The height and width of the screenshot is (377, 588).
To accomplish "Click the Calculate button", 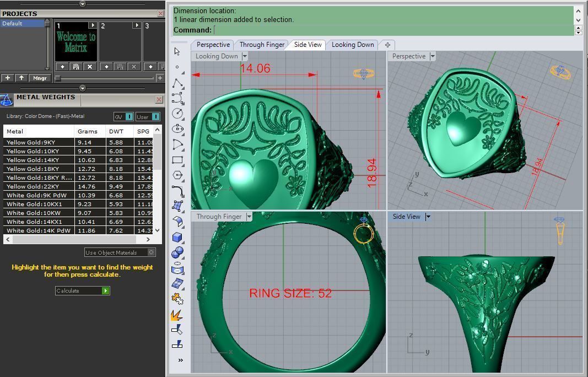I will 83,290.
